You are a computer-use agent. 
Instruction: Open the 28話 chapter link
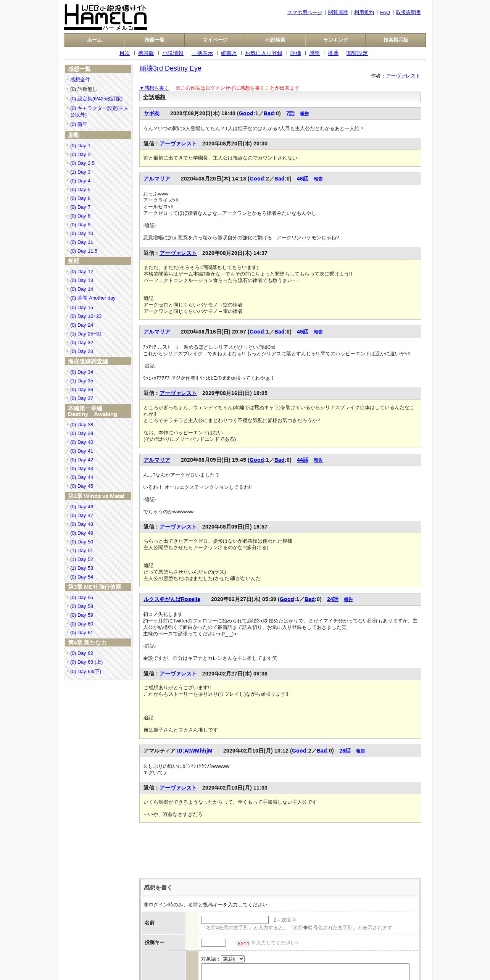pos(345,751)
